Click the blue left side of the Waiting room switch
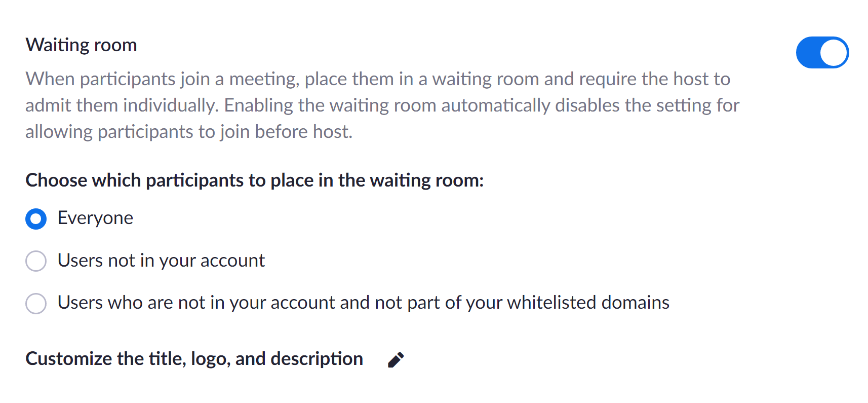 coord(808,52)
